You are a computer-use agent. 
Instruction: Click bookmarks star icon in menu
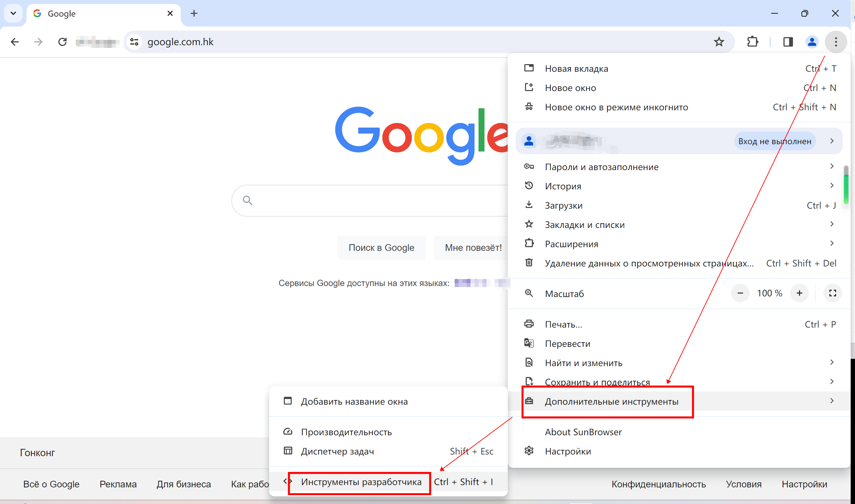[x=529, y=224]
